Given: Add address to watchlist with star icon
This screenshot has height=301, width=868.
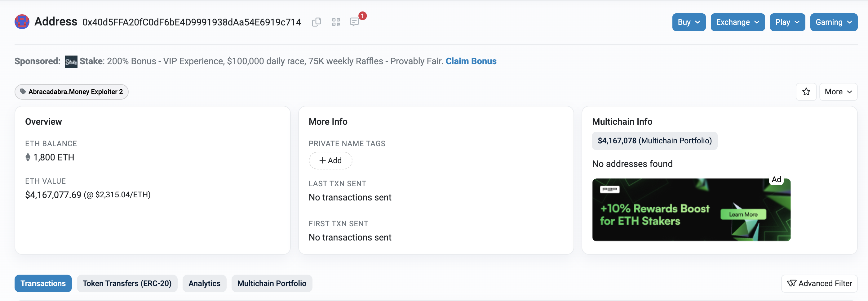Looking at the screenshot, I should coord(806,92).
